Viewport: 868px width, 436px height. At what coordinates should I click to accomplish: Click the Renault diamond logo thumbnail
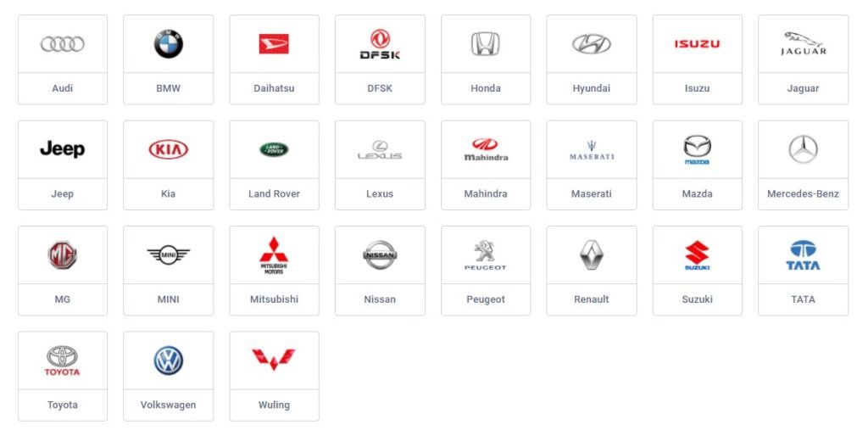tap(591, 255)
